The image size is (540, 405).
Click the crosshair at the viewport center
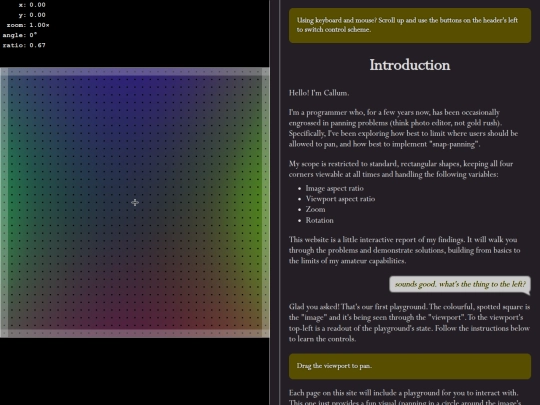click(x=135, y=202)
